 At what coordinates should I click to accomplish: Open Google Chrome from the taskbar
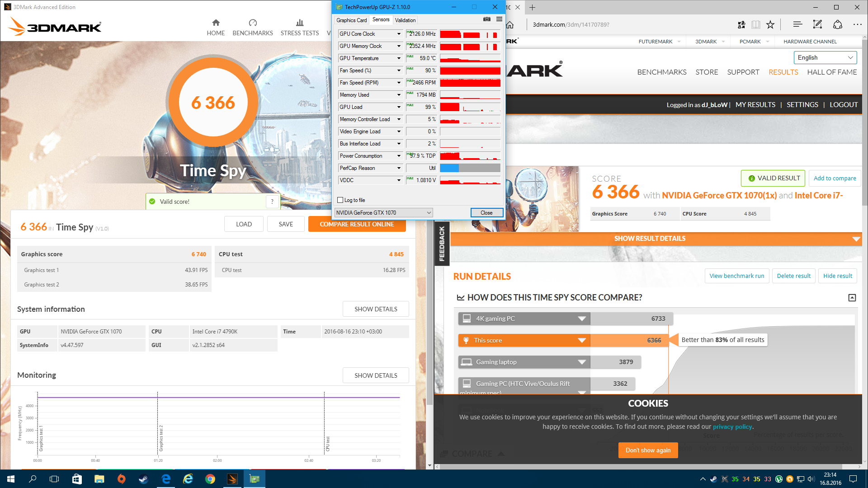pyautogui.click(x=210, y=479)
